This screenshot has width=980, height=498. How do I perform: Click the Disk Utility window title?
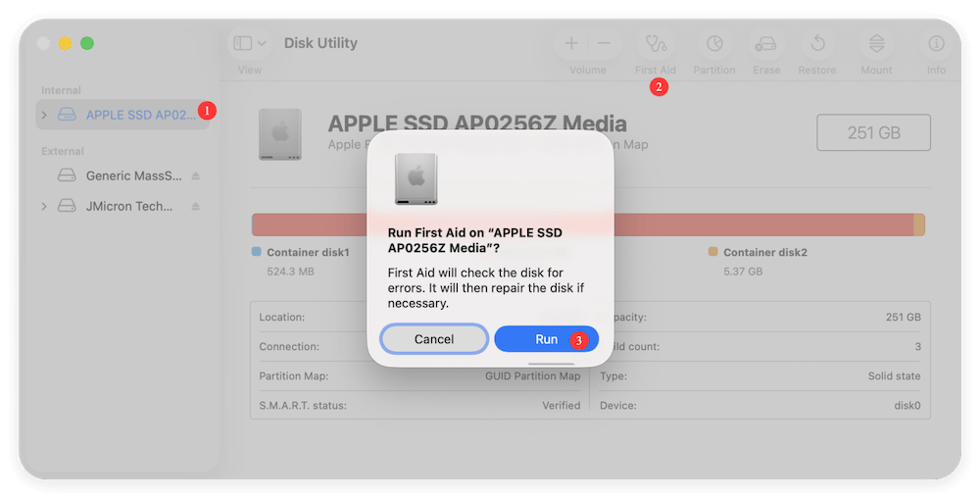pos(320,43)
